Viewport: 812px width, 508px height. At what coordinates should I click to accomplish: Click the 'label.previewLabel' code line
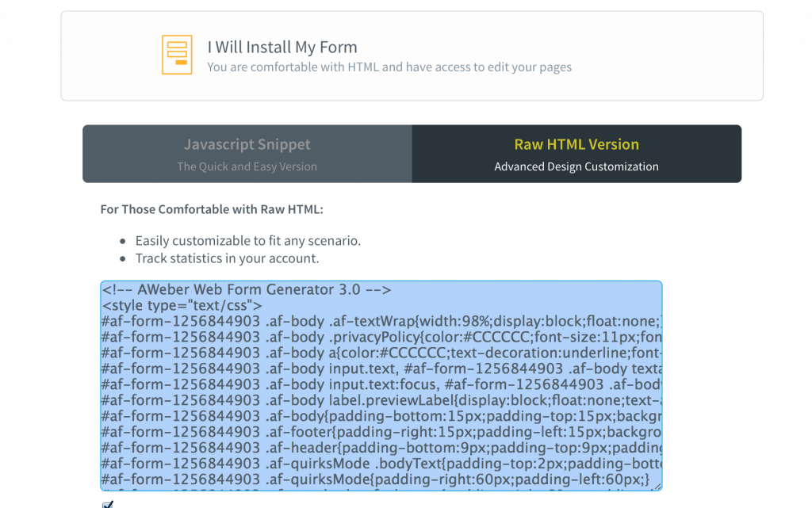(x=381, y=400)
